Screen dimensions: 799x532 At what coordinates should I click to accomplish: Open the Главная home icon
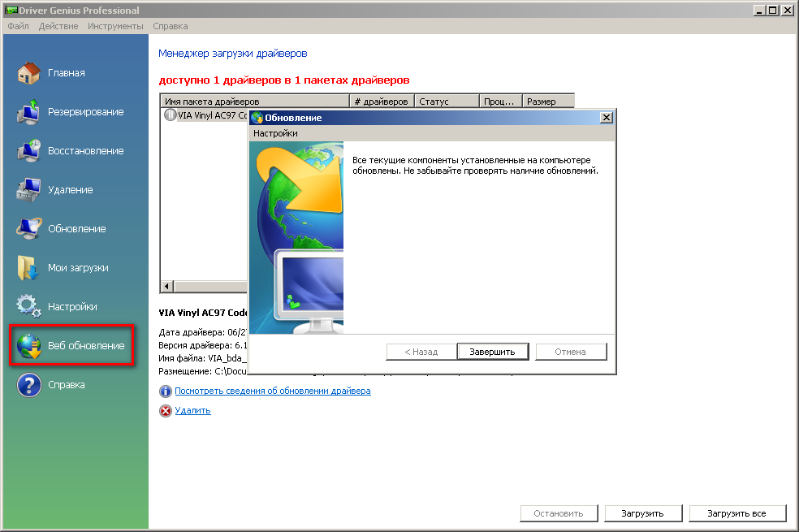(x=28, y=73)
